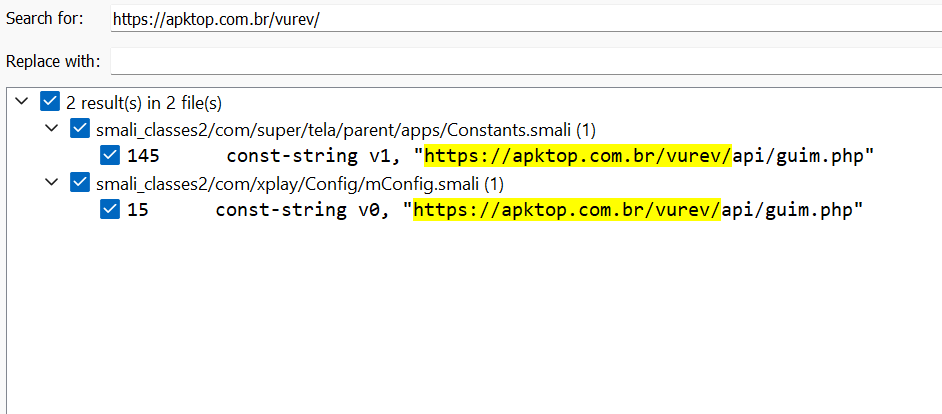Collapse the mConfig.smali file node
942x414 pixels.
(51, 183)
